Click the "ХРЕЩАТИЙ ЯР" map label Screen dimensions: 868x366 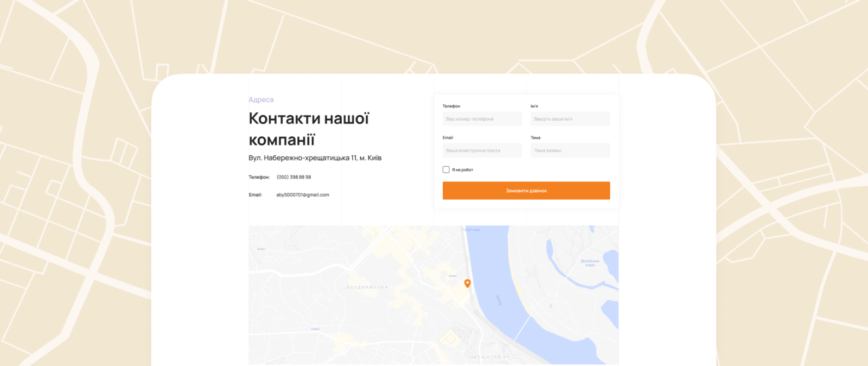click(x=490, y=357)
